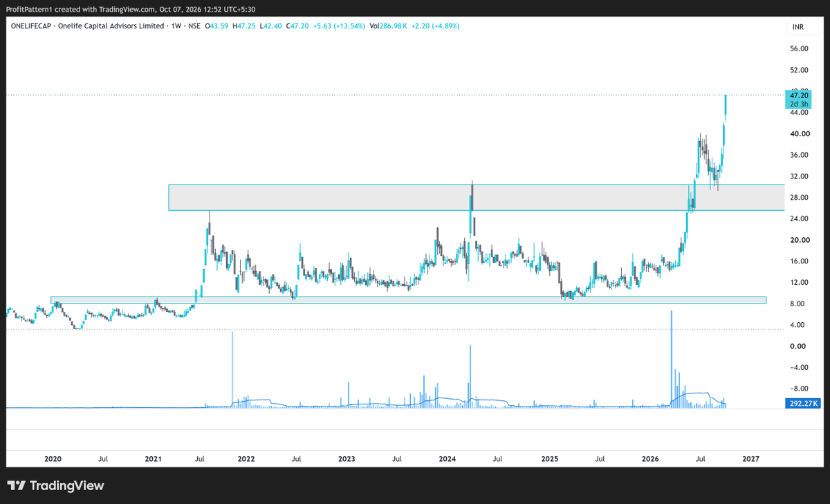Click the 0.00 price axis label
The image size is (830, 504).
[x=800, y=346]
